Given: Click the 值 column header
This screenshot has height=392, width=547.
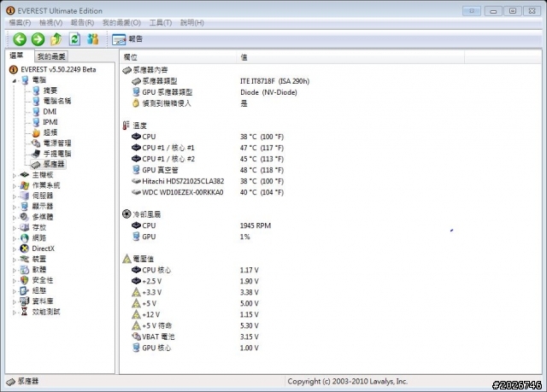Looking at the screenshot, I should point(350,57).
